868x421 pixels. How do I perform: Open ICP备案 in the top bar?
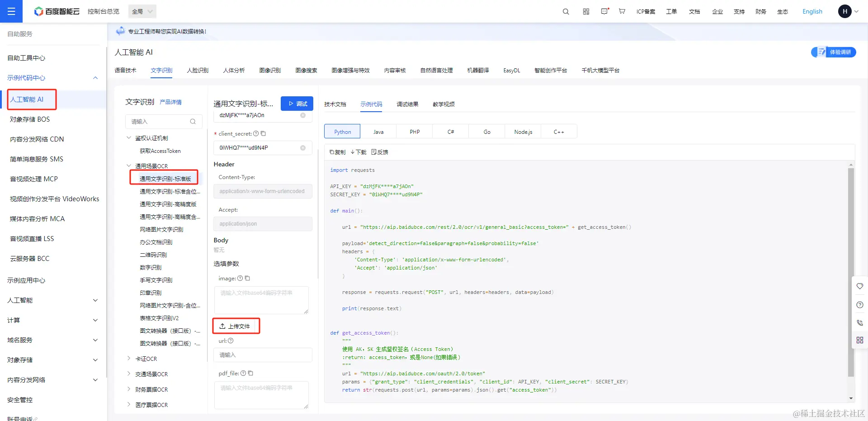[646, 11]
